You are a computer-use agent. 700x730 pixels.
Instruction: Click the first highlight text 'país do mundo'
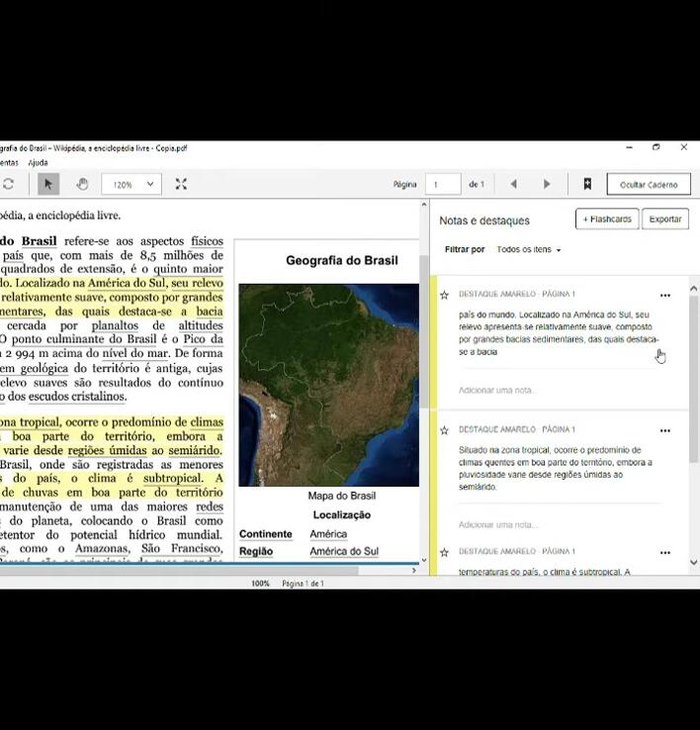tap(559, 333)
